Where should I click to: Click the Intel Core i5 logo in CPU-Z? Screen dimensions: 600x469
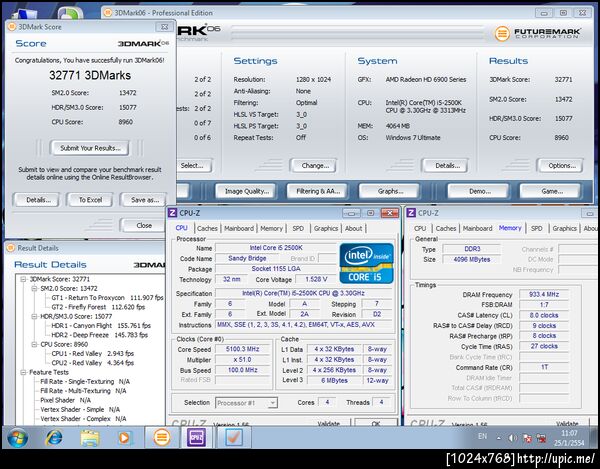364,264
